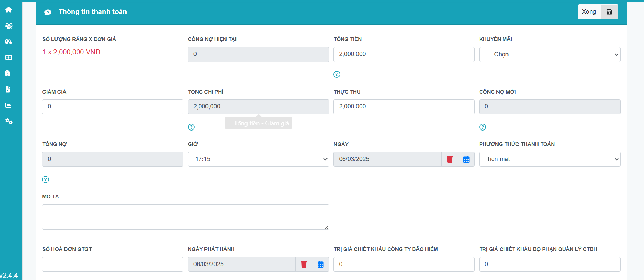This screenshot has height=280, width=644.
Task: Open the pills/medicine sidebar icon
Action: (9, 42)
